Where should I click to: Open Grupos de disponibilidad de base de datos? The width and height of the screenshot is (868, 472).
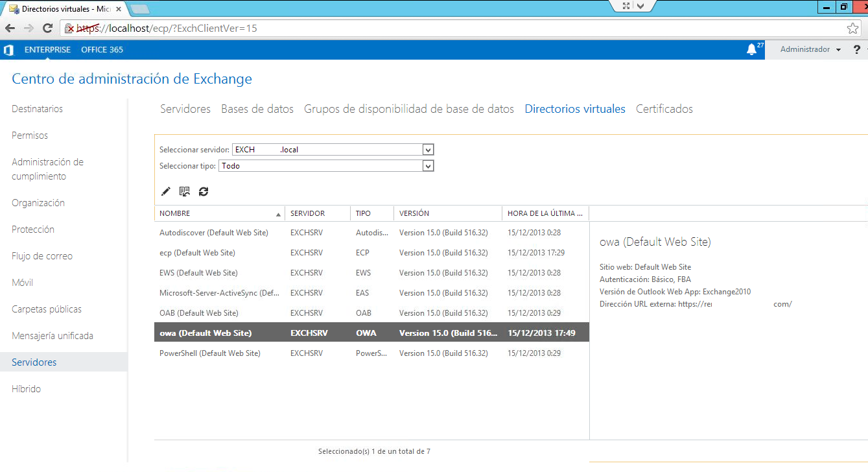[x=409, y=109]
